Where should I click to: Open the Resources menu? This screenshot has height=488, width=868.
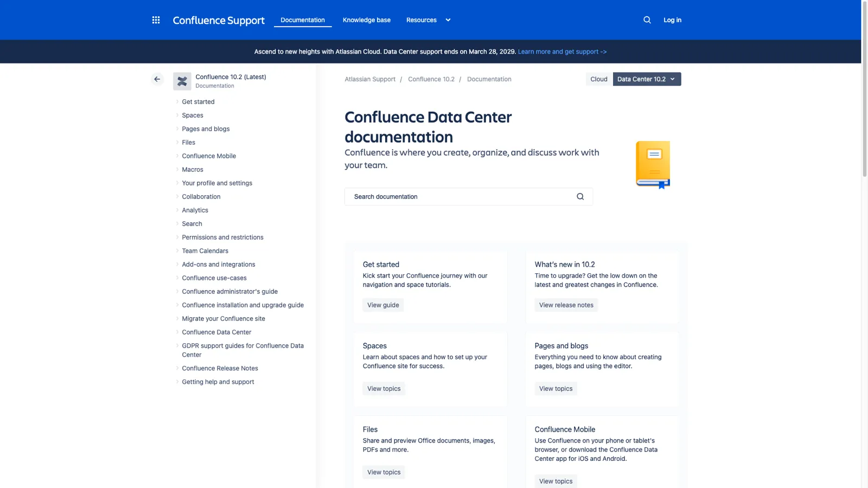click(422, 20)
